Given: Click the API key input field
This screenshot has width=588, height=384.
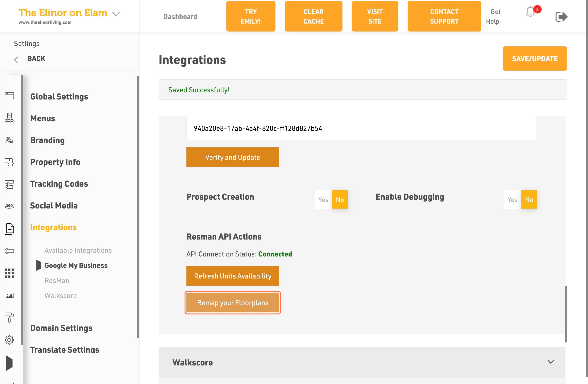Looking at the screenshot, I should [361, 128].
